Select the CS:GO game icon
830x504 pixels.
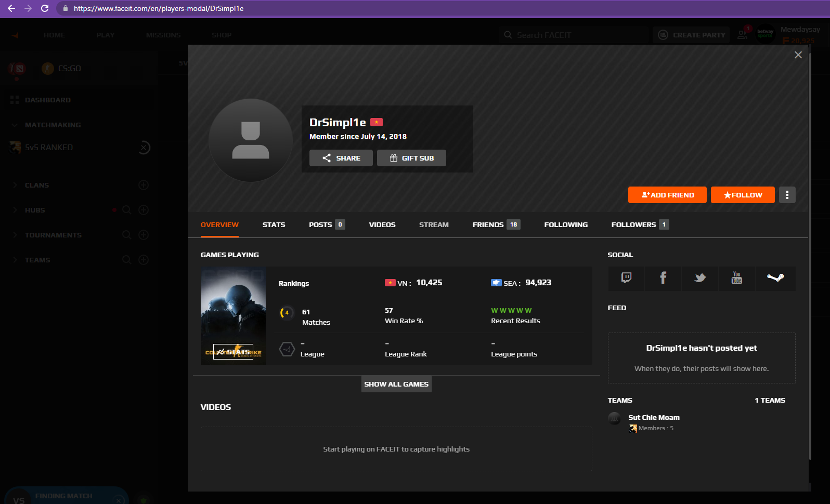48,68
